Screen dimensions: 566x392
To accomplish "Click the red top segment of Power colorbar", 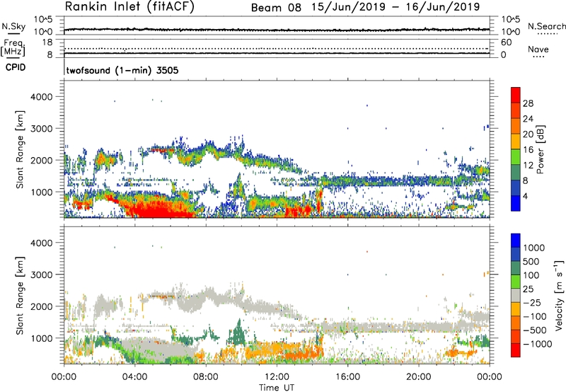I will pyautogui.click(x=516, y=95).
